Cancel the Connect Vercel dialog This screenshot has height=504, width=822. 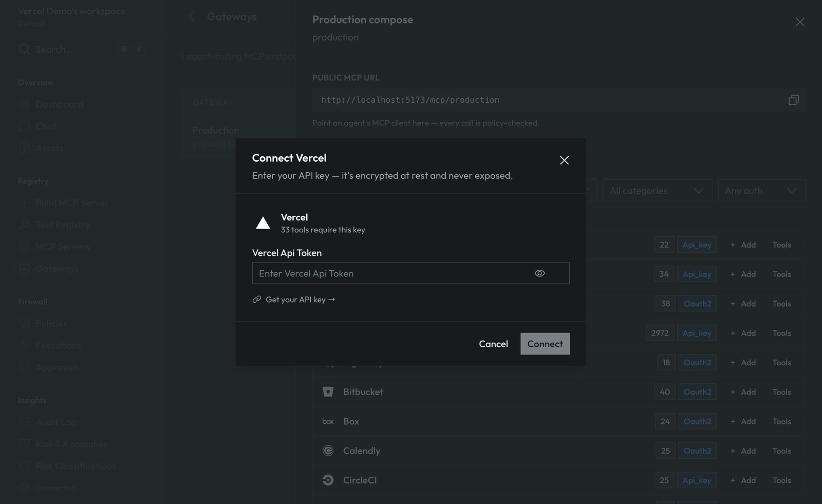click(493, 344)
